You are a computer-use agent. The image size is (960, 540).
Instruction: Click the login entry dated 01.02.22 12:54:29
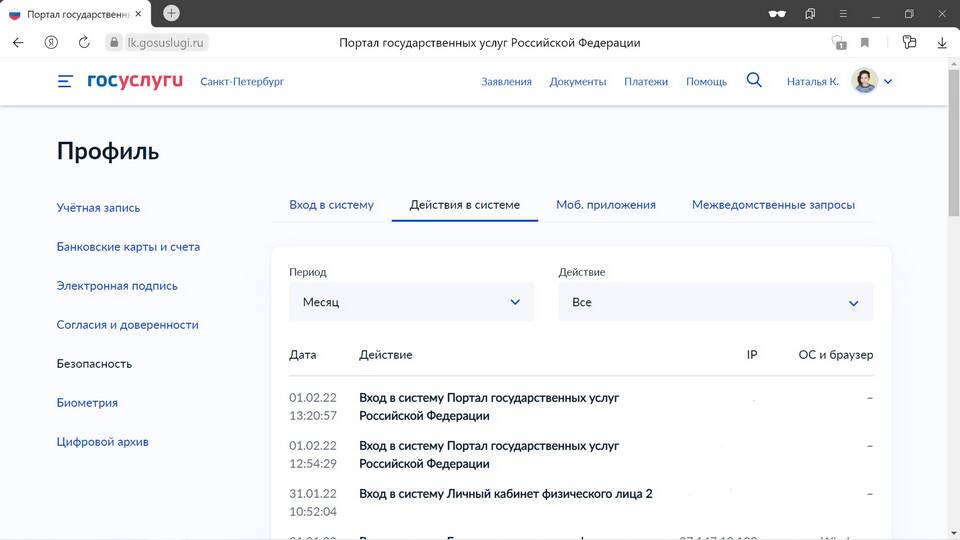pos(581,454)
